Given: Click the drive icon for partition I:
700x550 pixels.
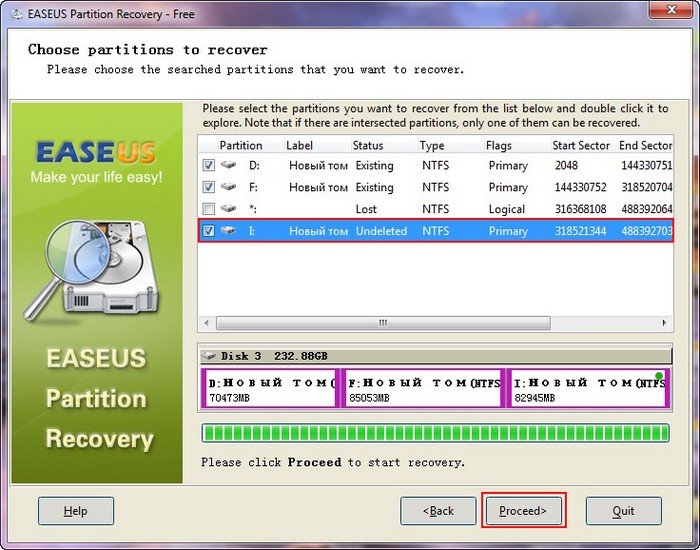Looking at the screenshot, I should point(228,230).
